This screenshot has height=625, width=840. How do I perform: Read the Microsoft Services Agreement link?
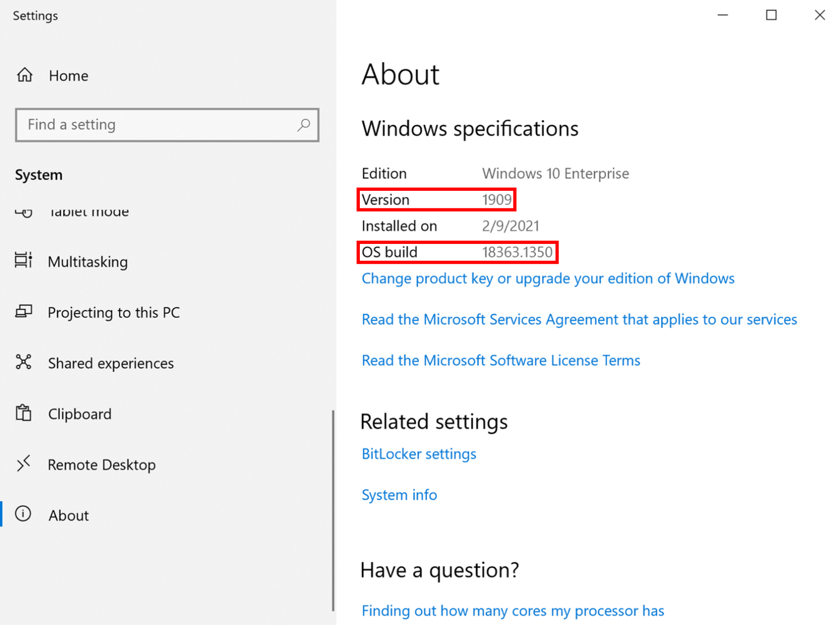579,319
